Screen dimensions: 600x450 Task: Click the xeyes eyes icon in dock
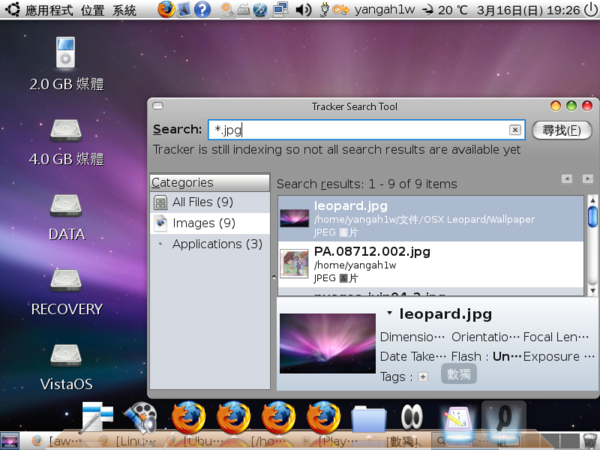pyautogui.click(x=412, y=416)
